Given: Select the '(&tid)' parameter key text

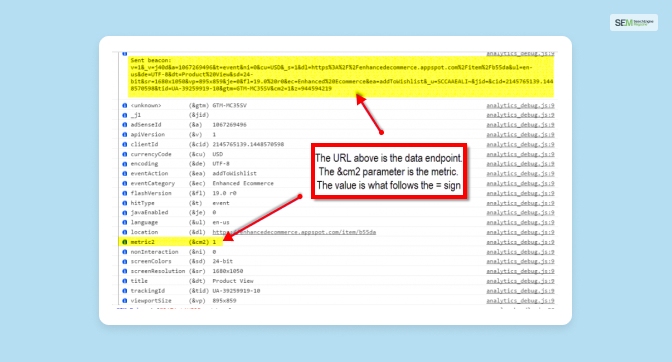Looking at the screenshot, I should tap(199, 291).
